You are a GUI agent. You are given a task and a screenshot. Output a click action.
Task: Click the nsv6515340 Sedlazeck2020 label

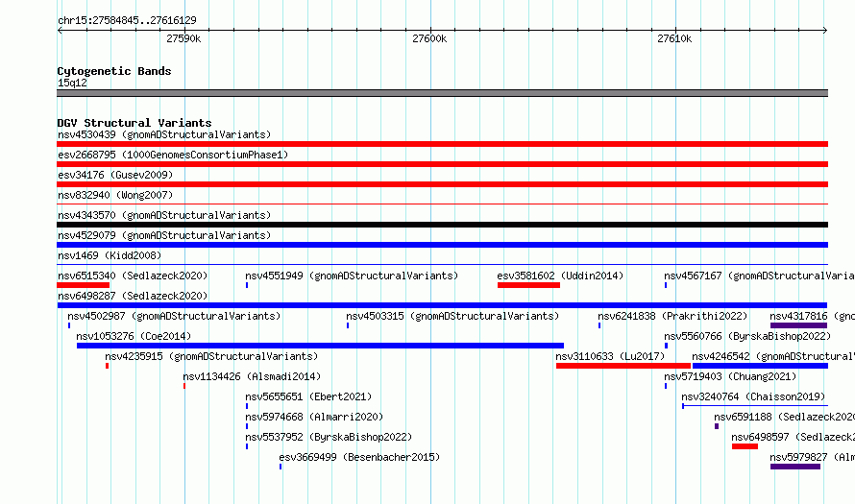click(133, 276)
